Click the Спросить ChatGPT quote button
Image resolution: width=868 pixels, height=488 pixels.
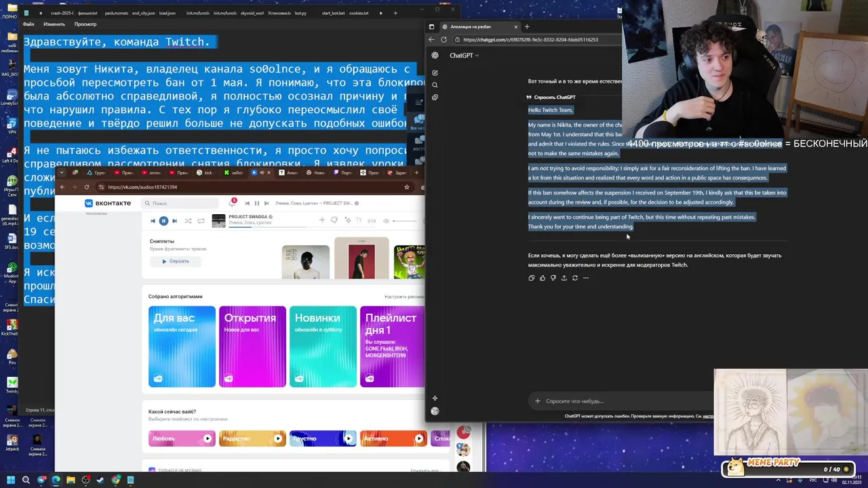(551, 98)
